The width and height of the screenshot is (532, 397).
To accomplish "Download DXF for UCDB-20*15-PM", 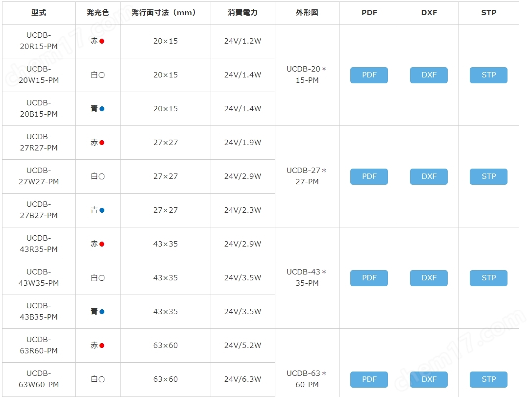I will pos(429,75).
